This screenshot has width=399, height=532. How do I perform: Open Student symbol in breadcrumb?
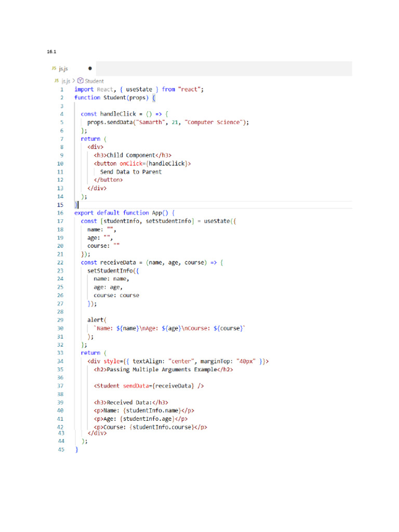[x=94, y=81]
